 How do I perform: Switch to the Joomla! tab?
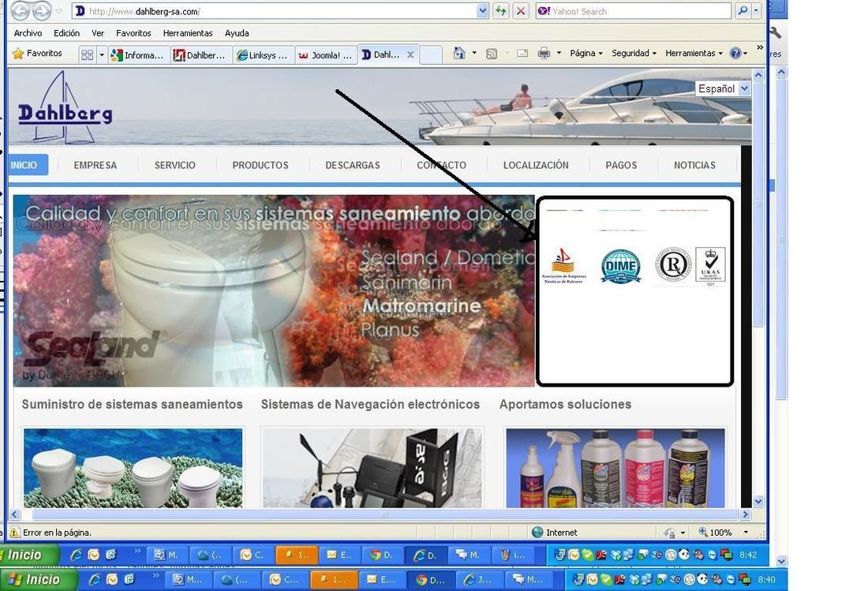(x=325, y=54)
